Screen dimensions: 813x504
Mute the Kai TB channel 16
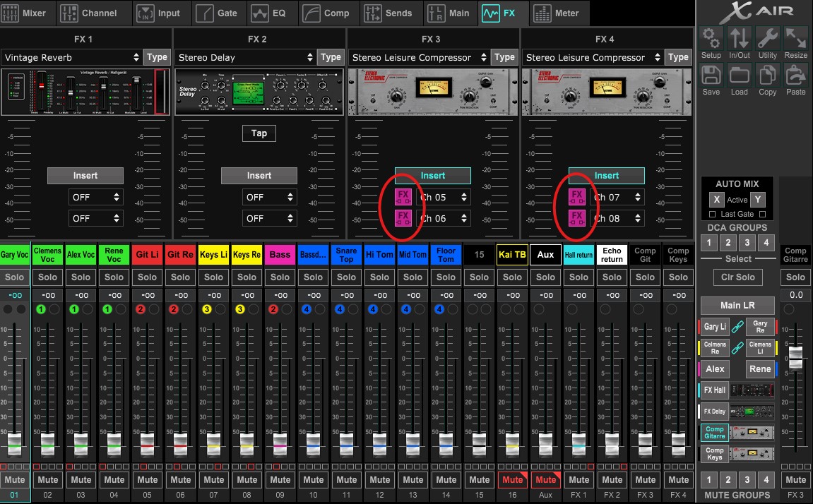pyautogui.click(x=512, y=480)
